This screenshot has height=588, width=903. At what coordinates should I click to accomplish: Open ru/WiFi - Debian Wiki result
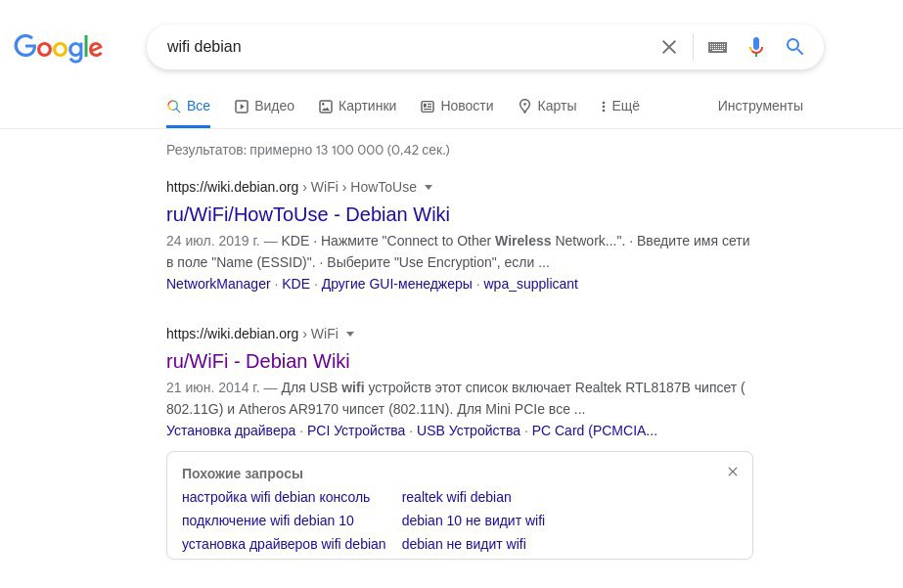[257, 361]
